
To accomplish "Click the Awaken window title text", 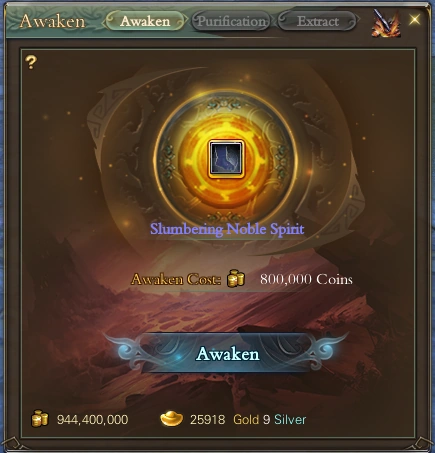I will click(x=52, y=21).
